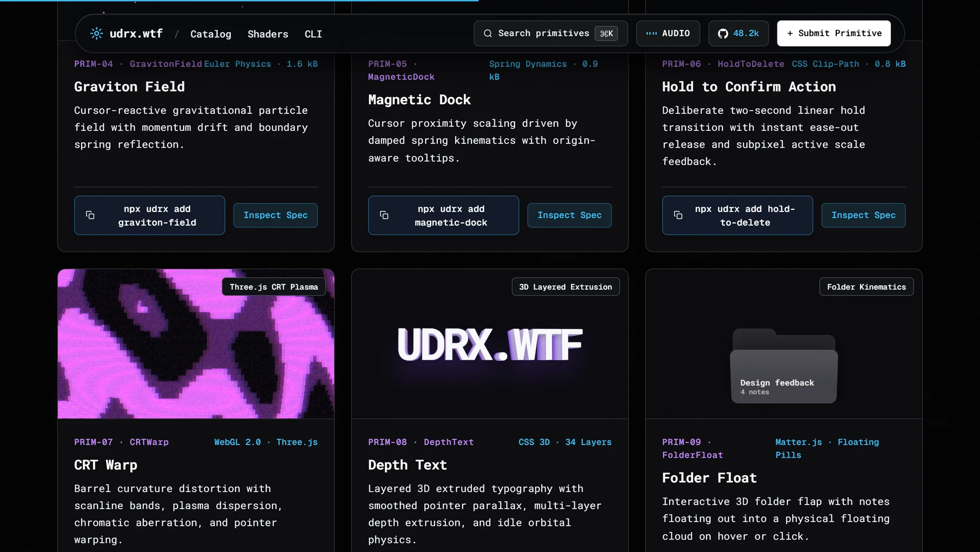Inspect Spec for Graviton Field
This screenshot has width=980, height=552.
tap(275, 215)
